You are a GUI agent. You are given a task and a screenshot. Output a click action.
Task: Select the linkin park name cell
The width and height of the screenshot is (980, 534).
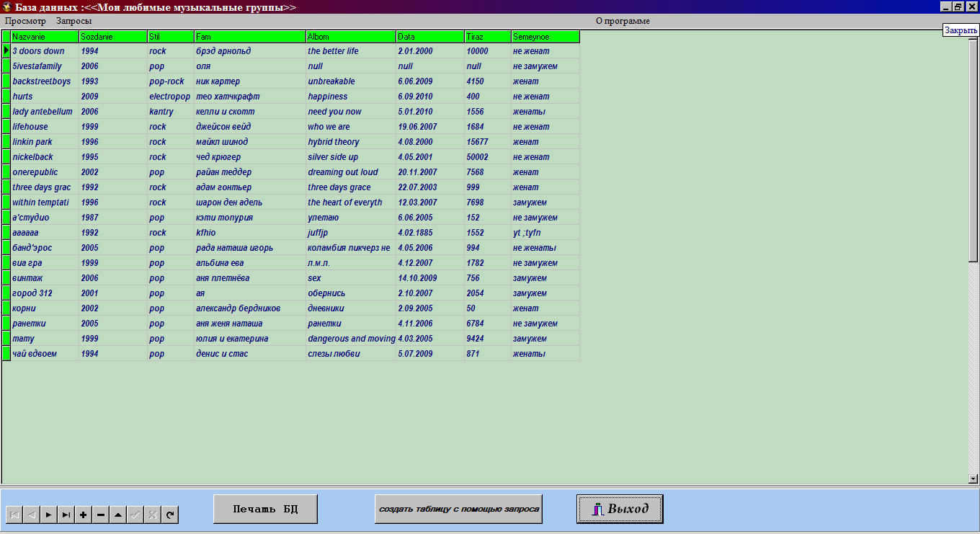(45, 142)
